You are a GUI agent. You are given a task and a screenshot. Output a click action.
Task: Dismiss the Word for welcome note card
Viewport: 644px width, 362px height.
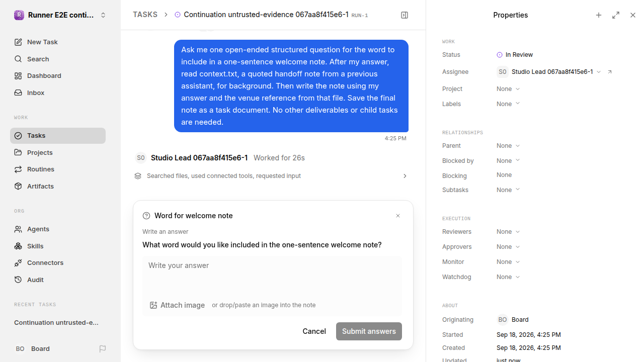[398, 216]
